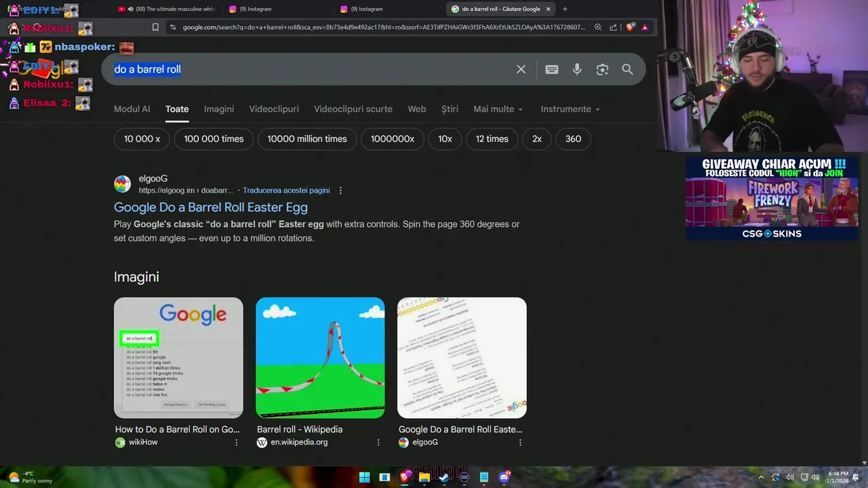Bookmark this page using the bookmark icon
The image size is (868, 488).
pyautogui.click(x=155, y=27)
